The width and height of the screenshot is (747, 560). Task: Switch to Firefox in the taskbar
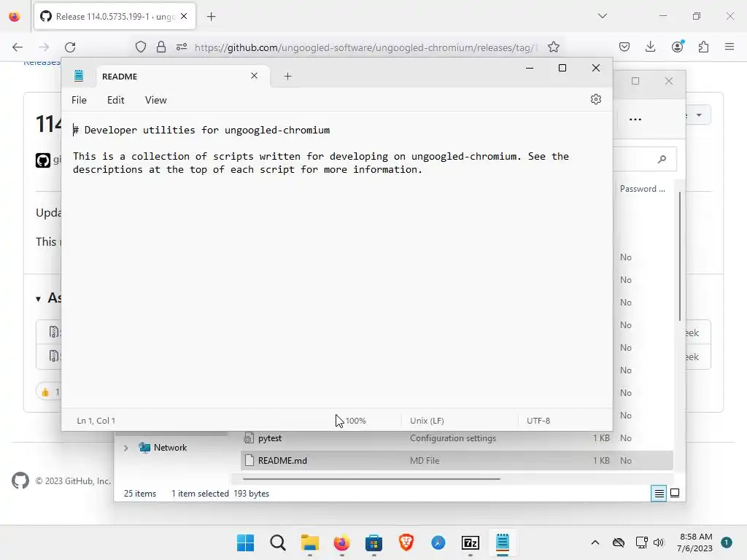(341, 542)
